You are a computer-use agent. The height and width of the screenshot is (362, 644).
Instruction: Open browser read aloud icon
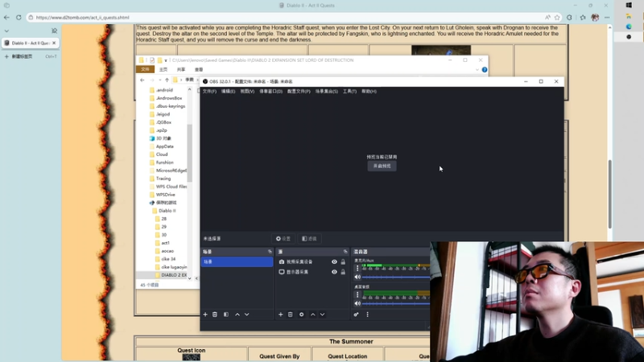click(547, 17)
